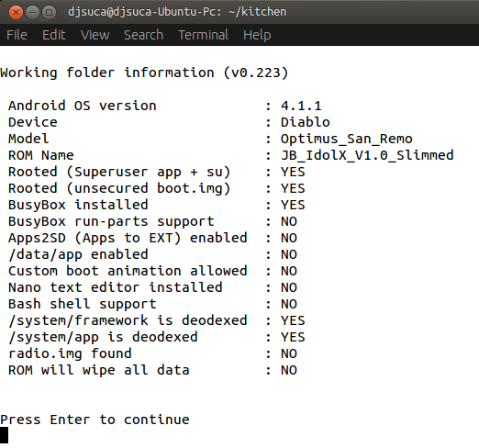
Task: Click the 'Bash shell support' label
Action: coord(83,304)
